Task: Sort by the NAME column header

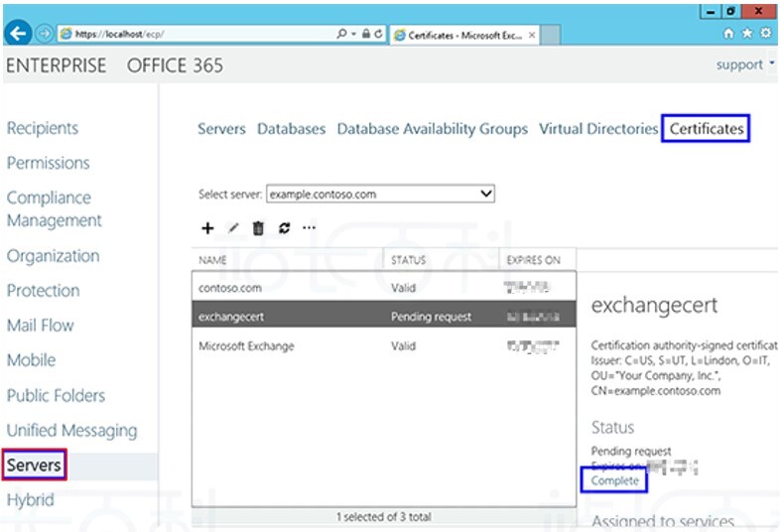Action: click(288, 260)
